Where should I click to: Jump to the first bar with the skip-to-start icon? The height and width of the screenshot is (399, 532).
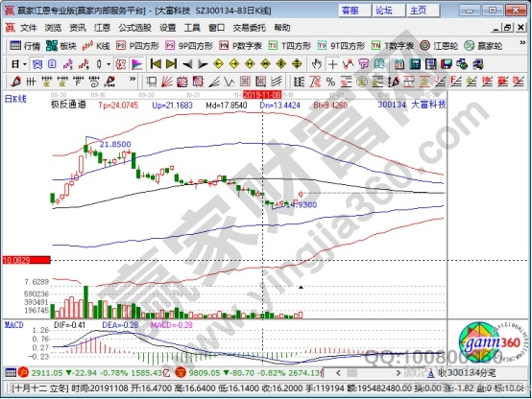156,63
